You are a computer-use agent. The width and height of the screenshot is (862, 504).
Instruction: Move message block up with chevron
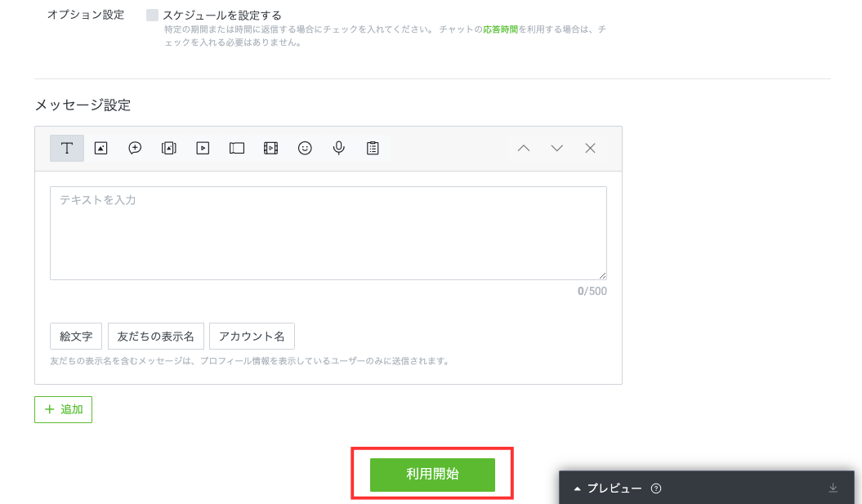coord(524,148)
